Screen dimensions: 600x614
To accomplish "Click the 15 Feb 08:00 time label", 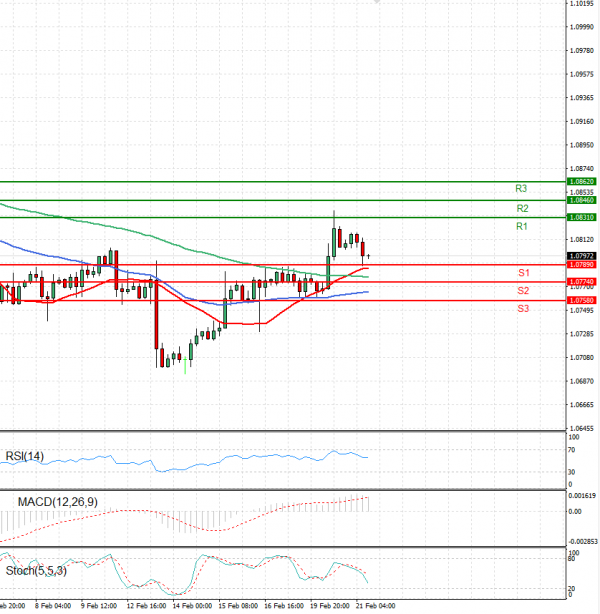I will coord(239,606).
